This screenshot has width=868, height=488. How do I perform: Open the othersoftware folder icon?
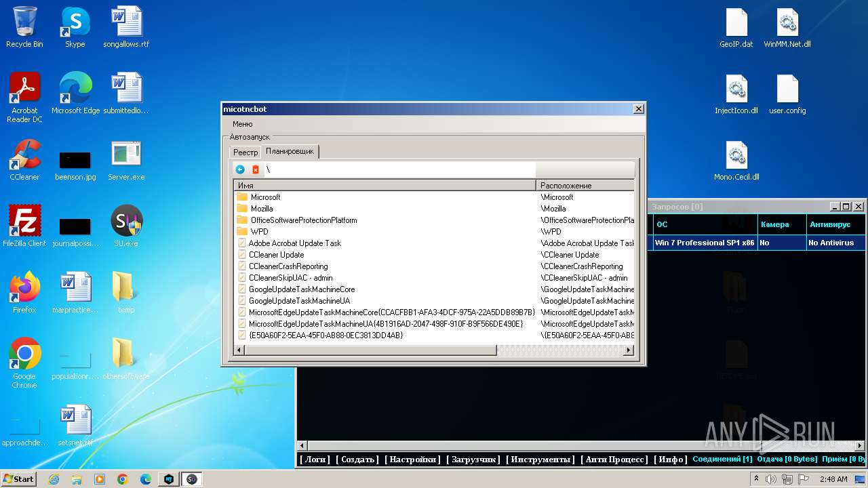click(x=126, y=359)
